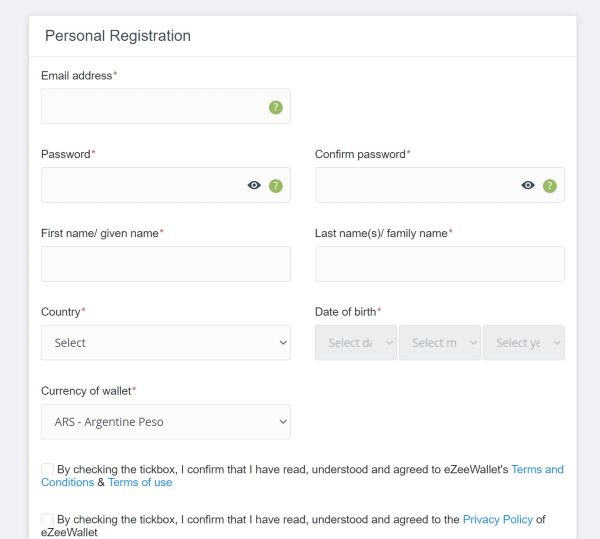Click the Password field help icon

276,186
